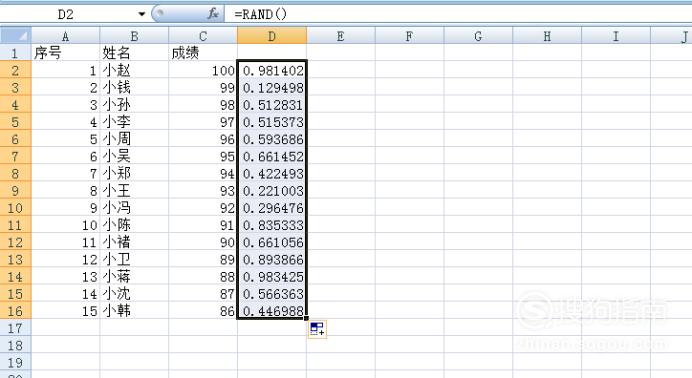The width and height of the screenshot is (692, 378).
Task: Click score cell showing 100
Action: [203, 70]
